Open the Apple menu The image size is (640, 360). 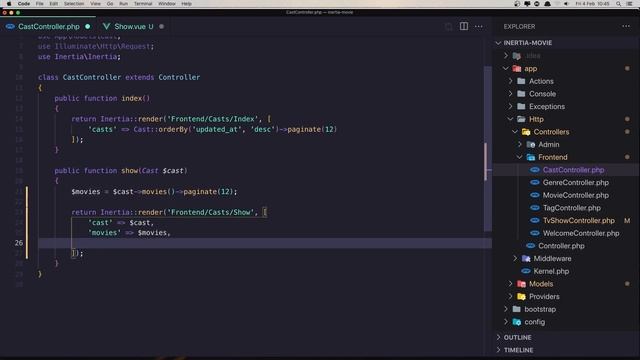tap(9, 4)
